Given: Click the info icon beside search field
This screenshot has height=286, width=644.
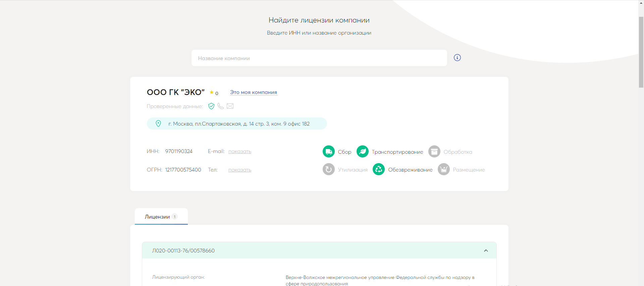Looking at the screenshot, I should pos(457,58).
